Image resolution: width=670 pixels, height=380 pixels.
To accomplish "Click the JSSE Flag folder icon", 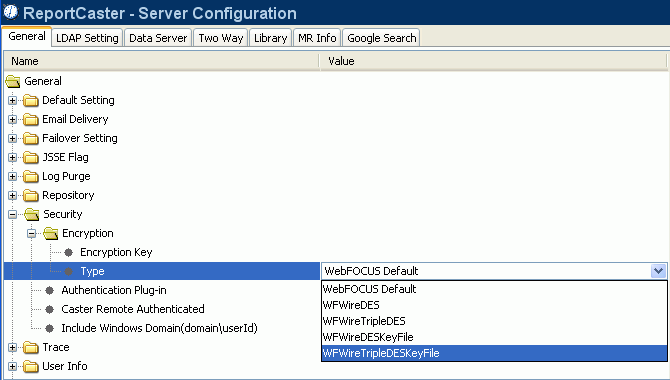I will 31,157.
